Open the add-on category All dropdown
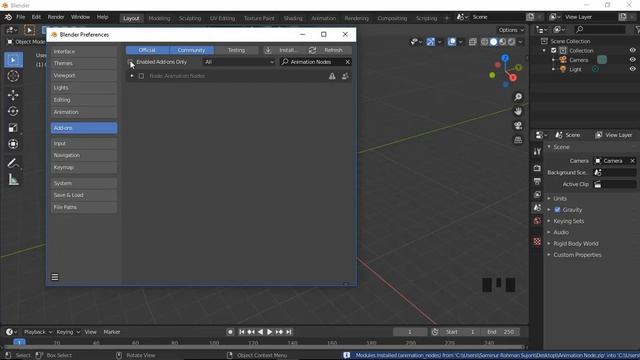 239,62
